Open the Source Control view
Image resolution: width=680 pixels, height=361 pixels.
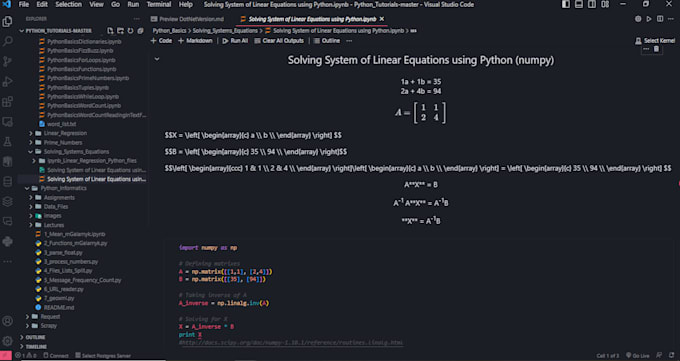click(x=7, y=61)
